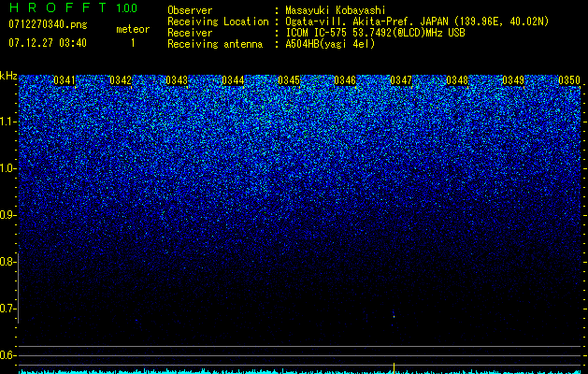Click the 0350 time marker
The image size is (588, 374).
pyautogui.click(x=569, y=80)
